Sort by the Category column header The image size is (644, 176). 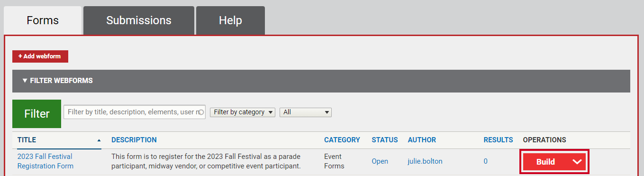(342, 140)
